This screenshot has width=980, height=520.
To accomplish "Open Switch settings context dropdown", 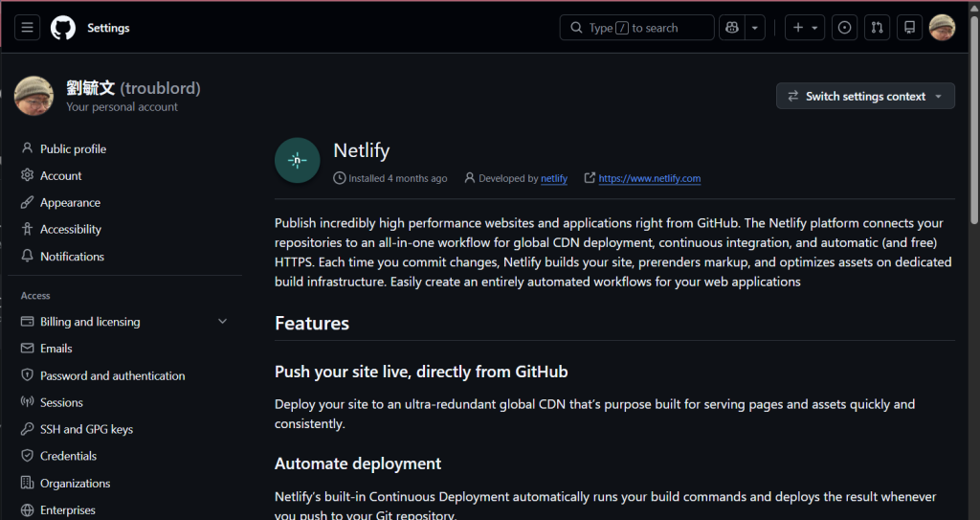I will pos(865,96).
